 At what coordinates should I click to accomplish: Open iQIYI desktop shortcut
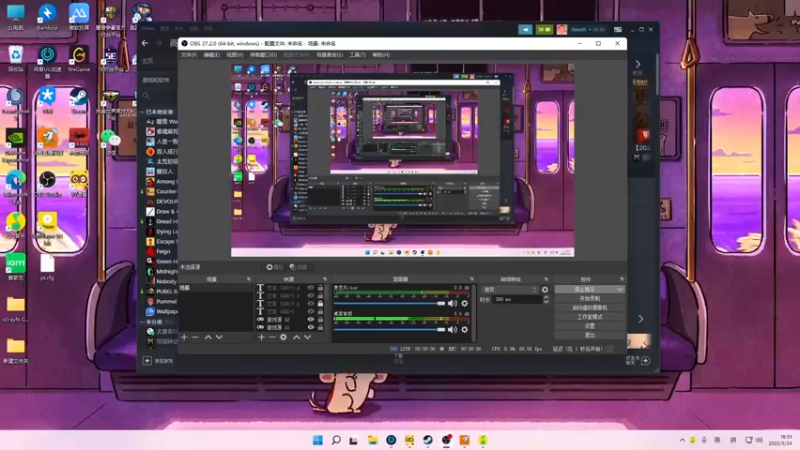[x=15, y=267]
